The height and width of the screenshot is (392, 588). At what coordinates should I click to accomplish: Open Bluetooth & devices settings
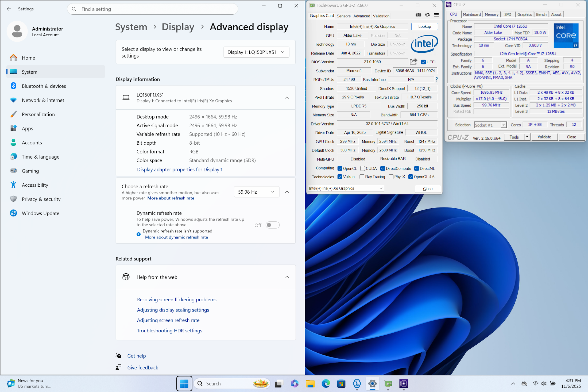pyautogui.click(x=44, y=86)
